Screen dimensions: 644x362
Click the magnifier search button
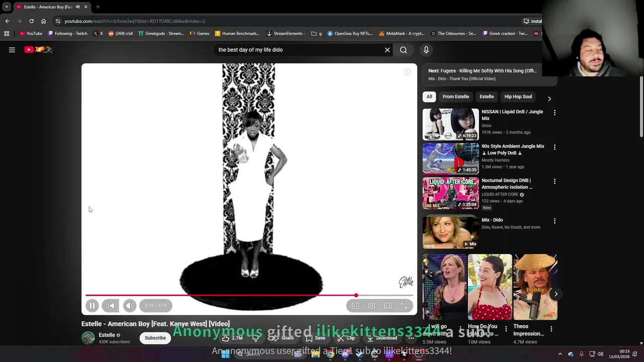(x=404, y=50)
